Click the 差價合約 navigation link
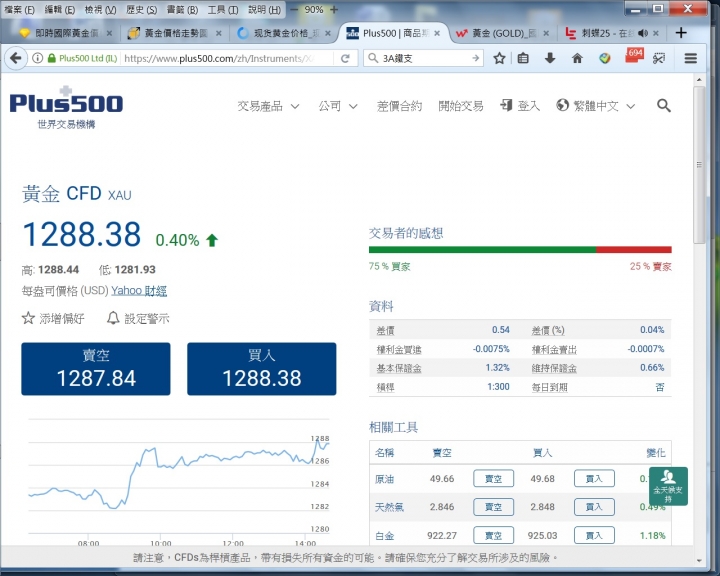The height and width of the screenshot is (576, 720). (399, 106)
